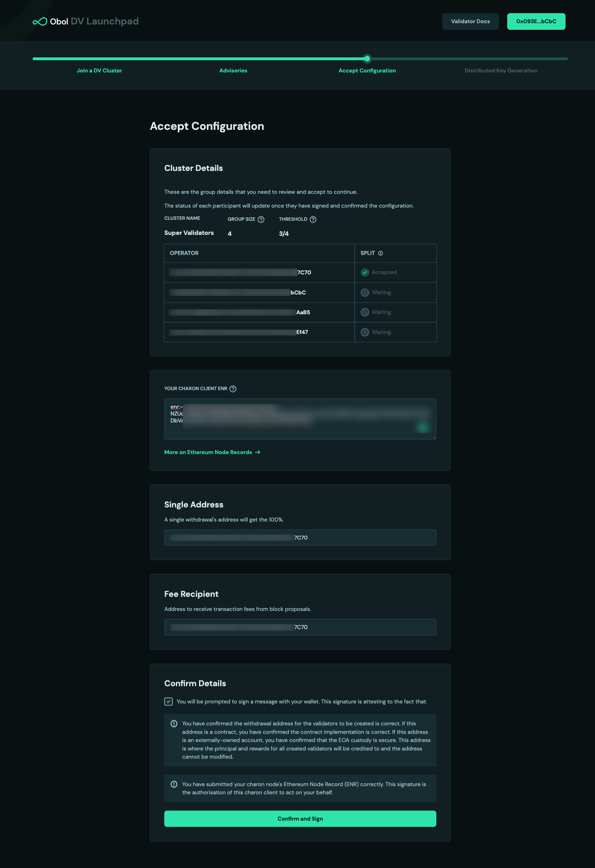Open the Group Size help icon
This screenshot has height=868, width=595.
coord(261,219)
